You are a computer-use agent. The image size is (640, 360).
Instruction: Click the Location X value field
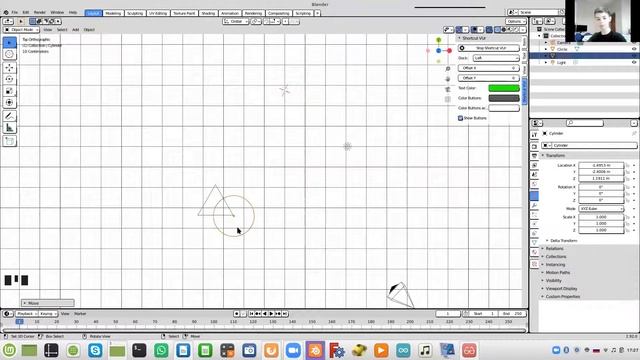(x=601, y=165)
